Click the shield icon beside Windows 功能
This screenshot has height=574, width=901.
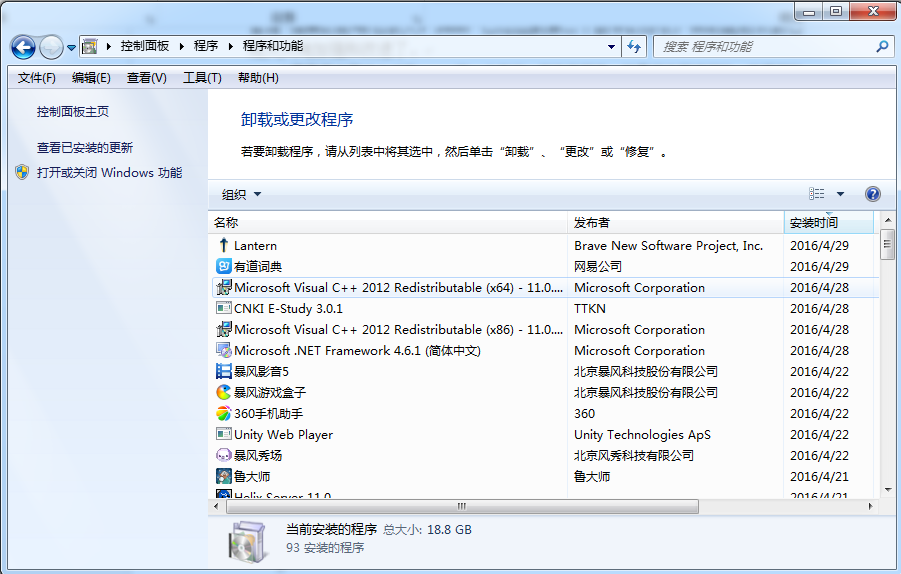coord(22,172)
